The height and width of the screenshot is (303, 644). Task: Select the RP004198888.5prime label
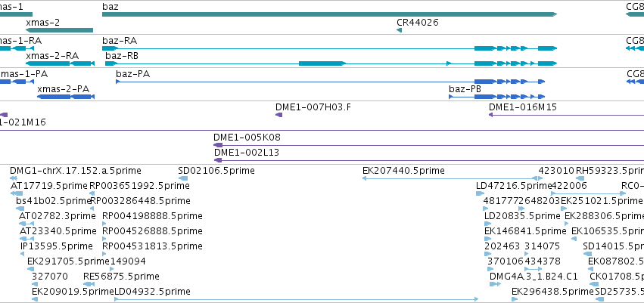(152, 215)
